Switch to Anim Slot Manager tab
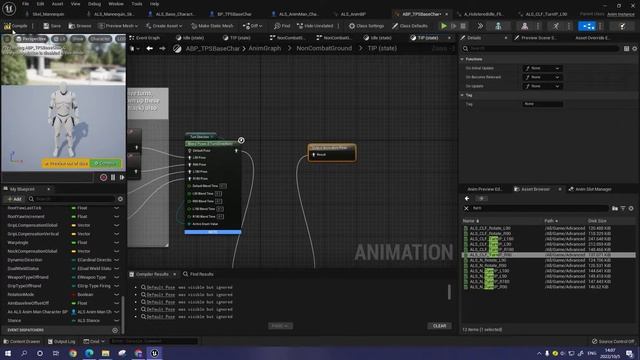 coord(590,189)
